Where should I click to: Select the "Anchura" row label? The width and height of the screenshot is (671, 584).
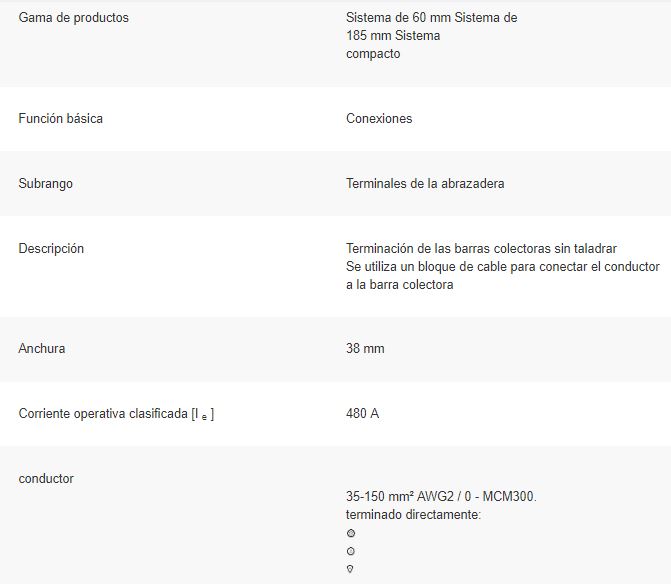tap(43, 349)
